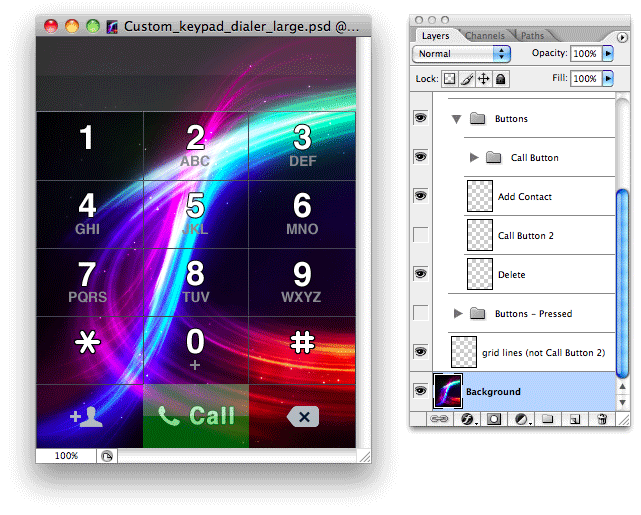Click the layers panel vertical scrollbar thumb
The height and width of the screenshot is (515, 641).
pyautogui.click(x=622, y=284)
